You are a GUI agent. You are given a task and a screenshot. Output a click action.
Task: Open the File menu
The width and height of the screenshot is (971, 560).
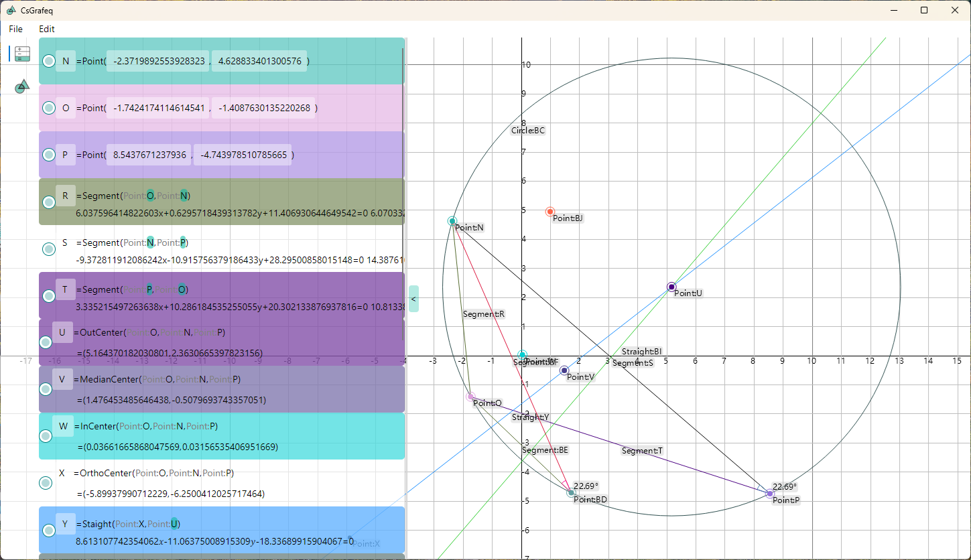15,29
